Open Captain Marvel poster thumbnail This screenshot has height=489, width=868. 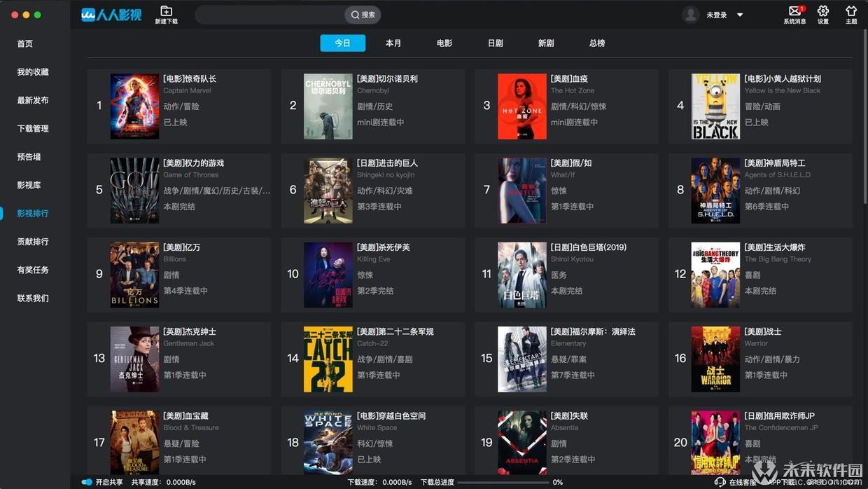(x=134, y=106)
